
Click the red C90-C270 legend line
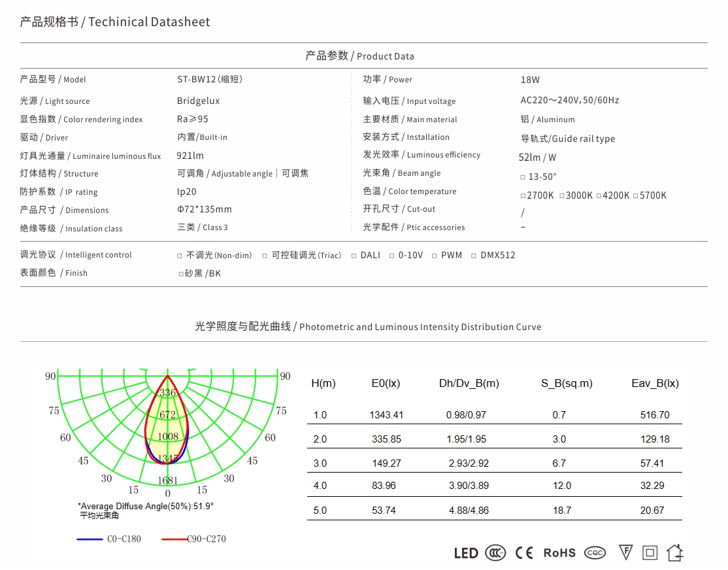pos(174,539)
